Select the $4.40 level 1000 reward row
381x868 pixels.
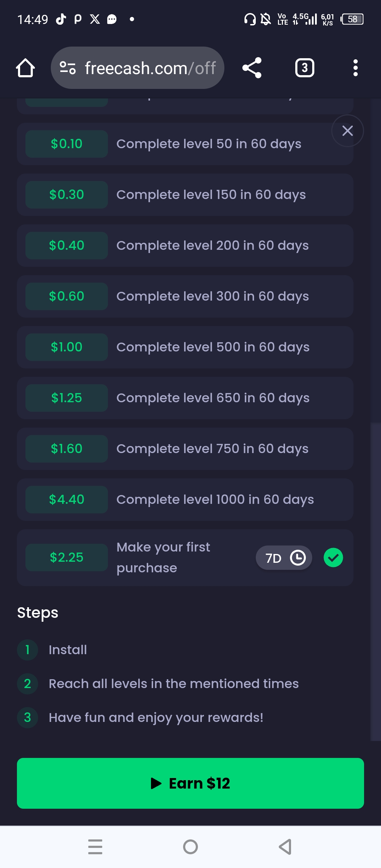pyautogui.click(x=185, y=500)
